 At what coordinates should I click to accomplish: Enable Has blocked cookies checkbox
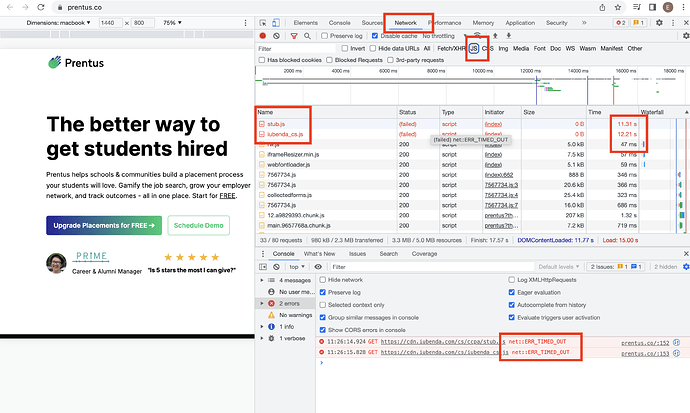pos(262,60)
